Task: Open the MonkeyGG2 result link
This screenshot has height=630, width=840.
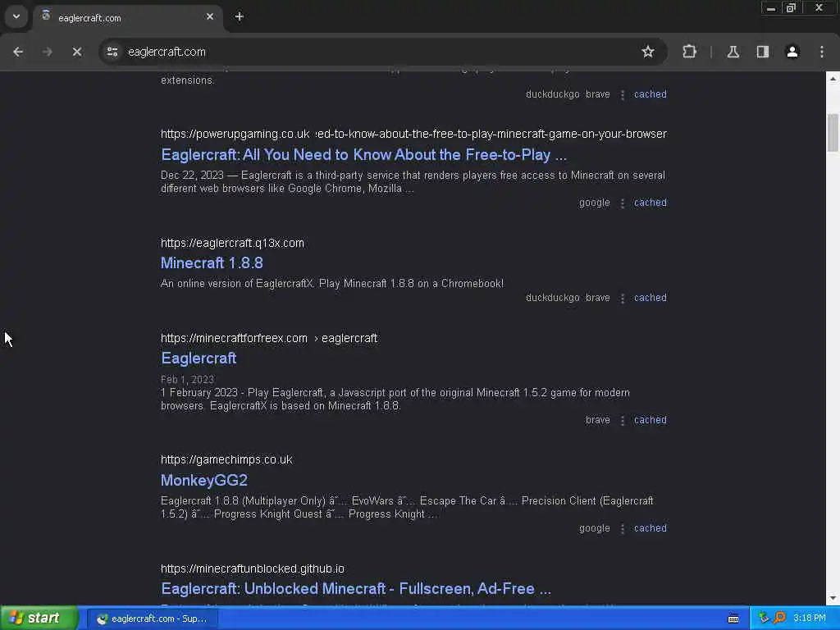Action: 204,481
